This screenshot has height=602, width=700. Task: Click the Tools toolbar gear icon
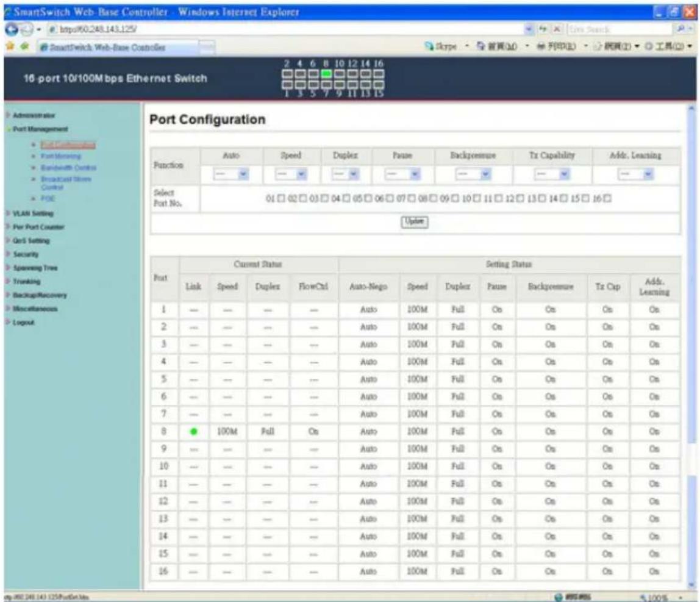click(x=649, y=46)
